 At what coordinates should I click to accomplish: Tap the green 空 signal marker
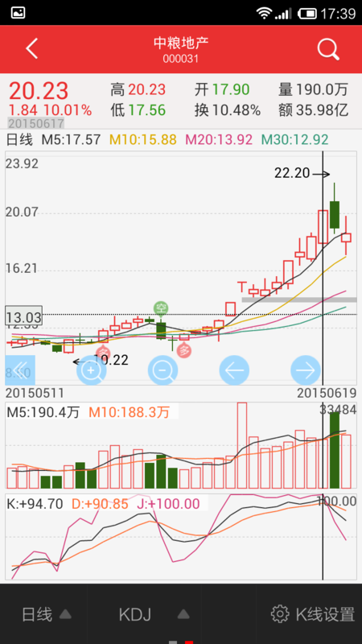[x=160, y=308]
